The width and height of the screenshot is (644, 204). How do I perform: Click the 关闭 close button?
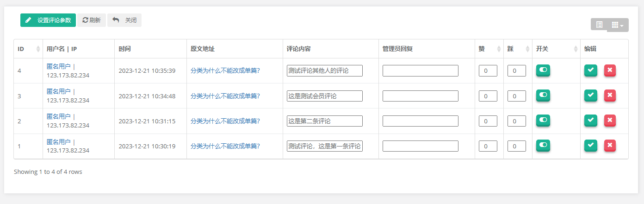[124, 20]
